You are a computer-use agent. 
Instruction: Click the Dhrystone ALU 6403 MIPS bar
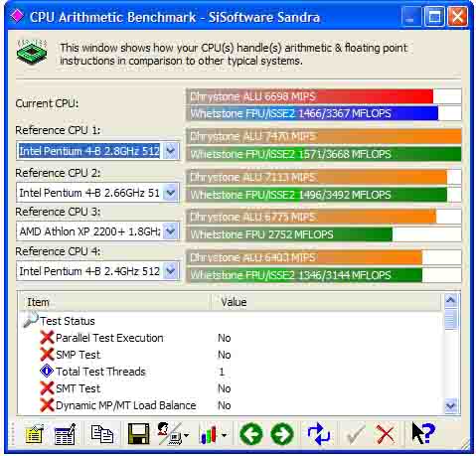pos(324,257)
